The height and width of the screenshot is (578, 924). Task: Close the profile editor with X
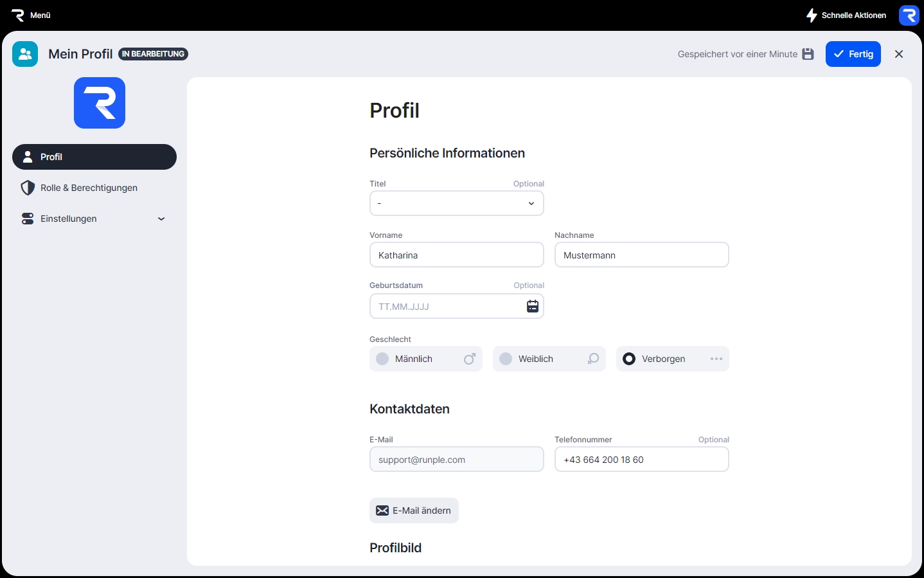tap(899, 54)
